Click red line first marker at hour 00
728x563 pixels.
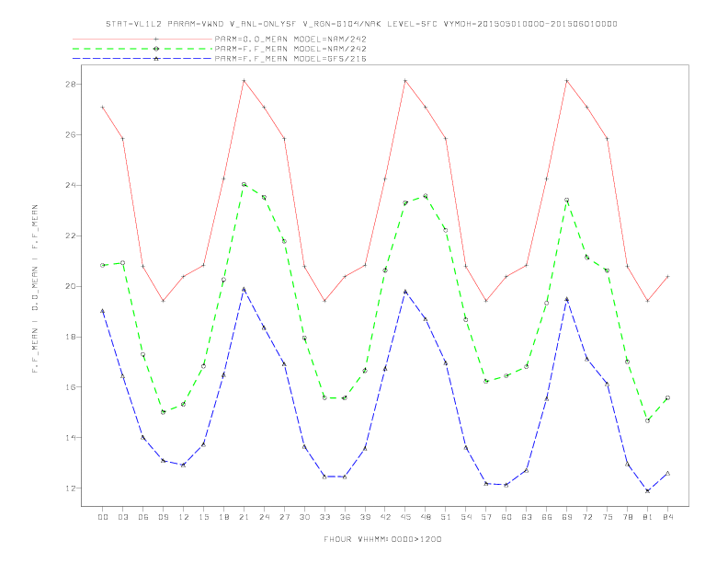[x=103, y=108]
